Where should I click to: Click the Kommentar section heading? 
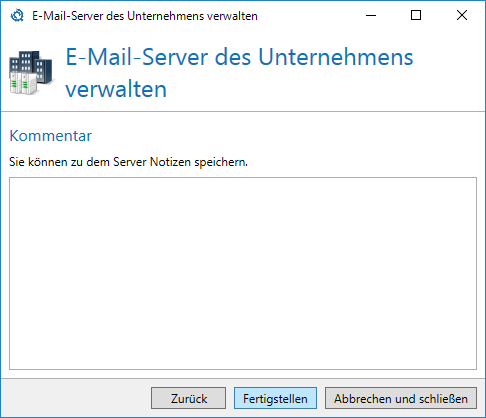pyautogui.click(x=51, y=136)
